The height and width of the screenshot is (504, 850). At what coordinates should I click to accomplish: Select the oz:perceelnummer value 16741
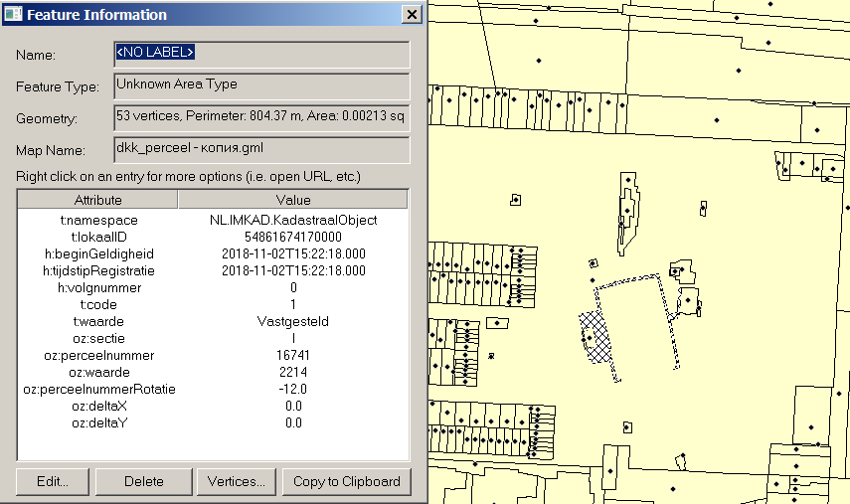[x=292, y=355]
